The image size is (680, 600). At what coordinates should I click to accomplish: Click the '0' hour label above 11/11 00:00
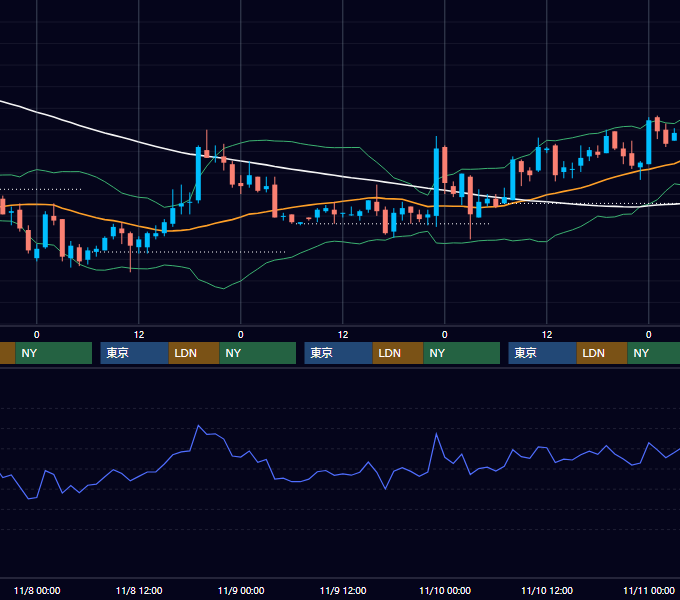648,335
